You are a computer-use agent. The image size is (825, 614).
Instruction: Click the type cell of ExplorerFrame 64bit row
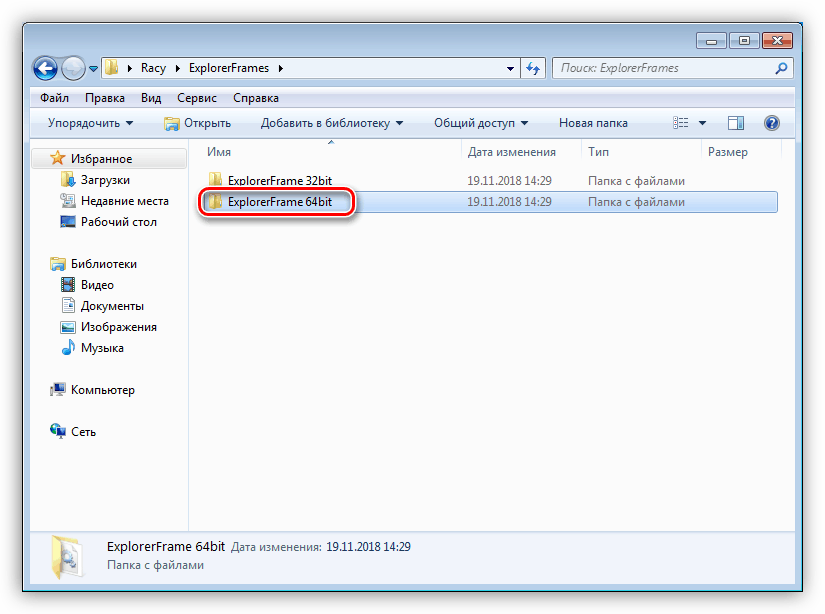pos(636,202)
